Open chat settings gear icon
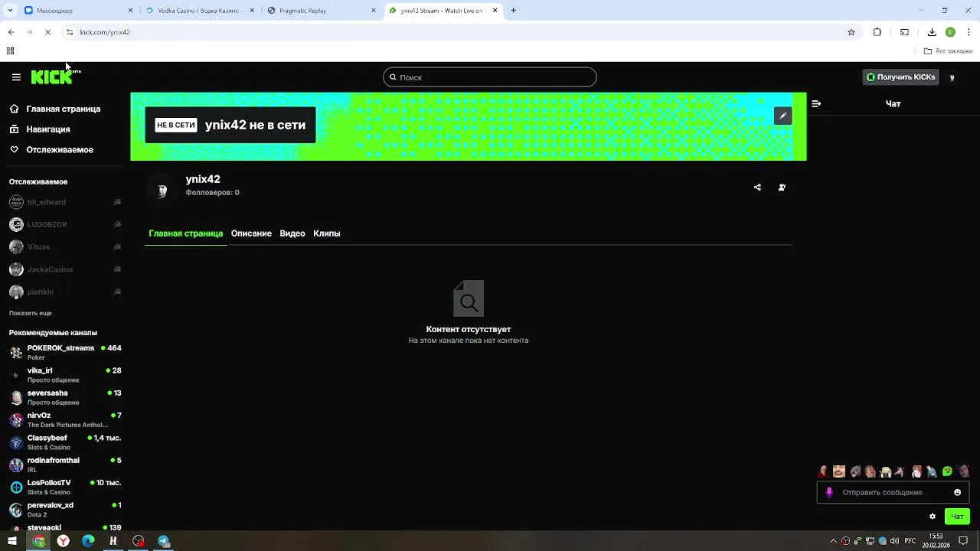This screenshot has width=980, height=551. [x=933, y=517]
